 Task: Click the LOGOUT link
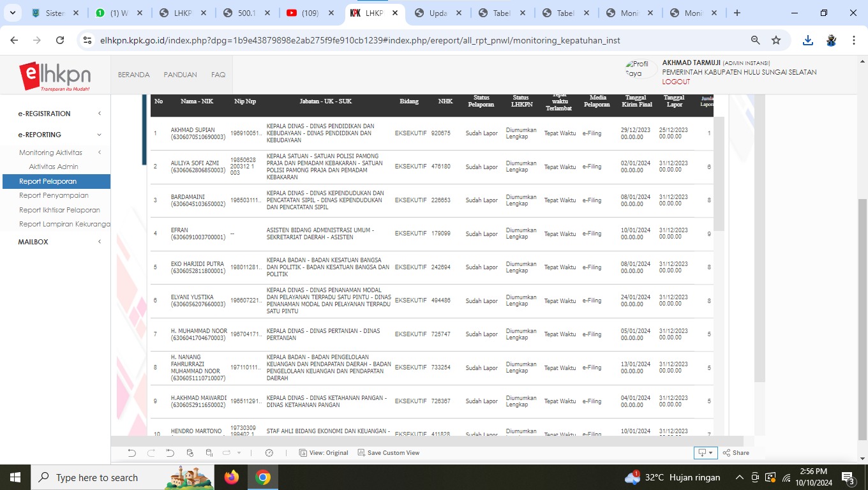[676, 82]
